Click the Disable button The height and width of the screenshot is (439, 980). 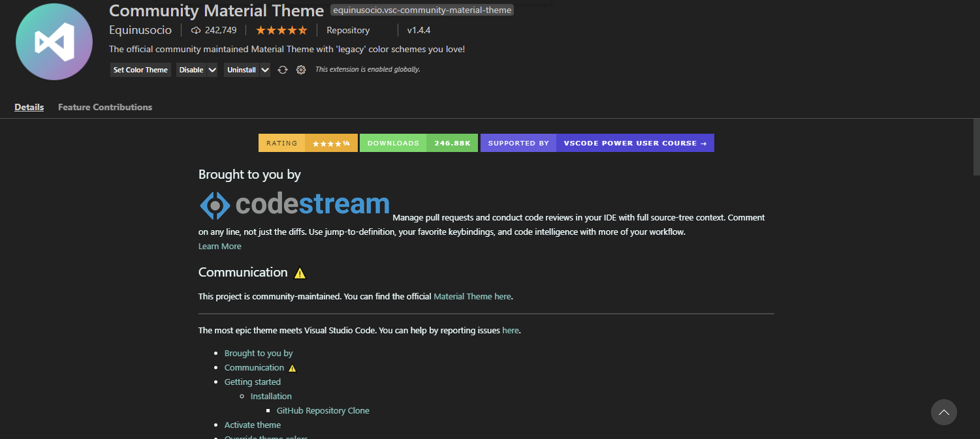pyautogui.click(x=191, y=70)
